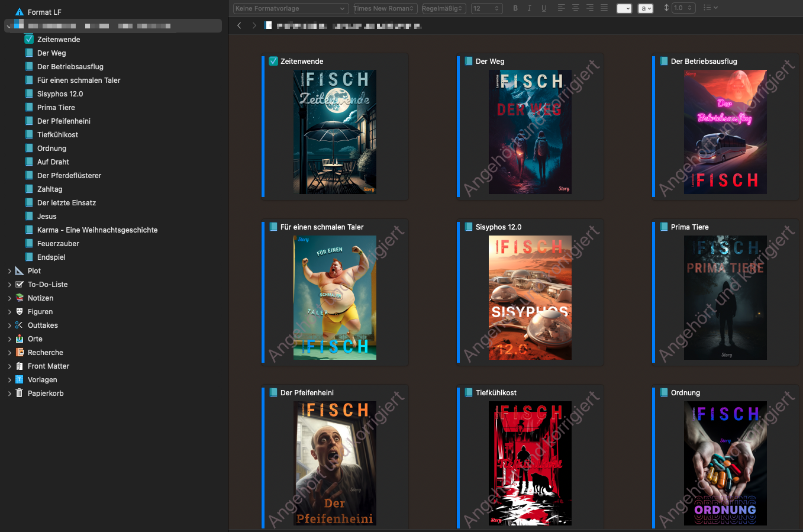
Task: Center-align text with the alignment icon
Action: pos(575,8)
